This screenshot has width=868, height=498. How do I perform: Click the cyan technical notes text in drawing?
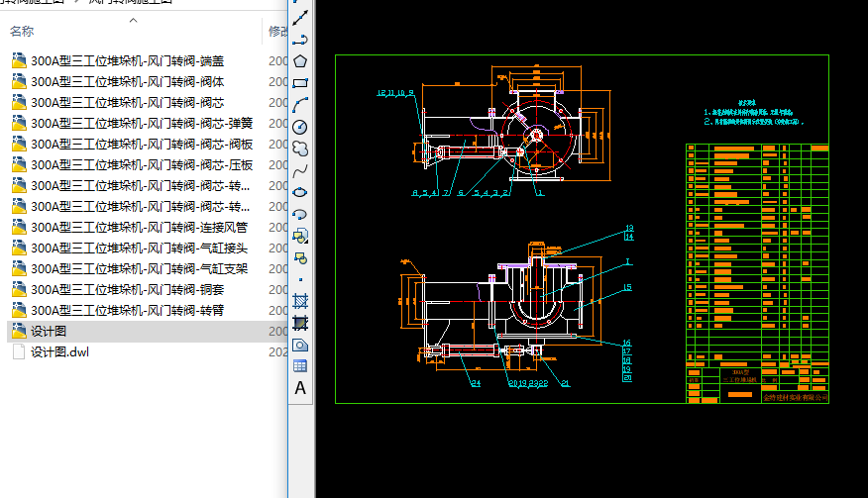pos(753,113)
